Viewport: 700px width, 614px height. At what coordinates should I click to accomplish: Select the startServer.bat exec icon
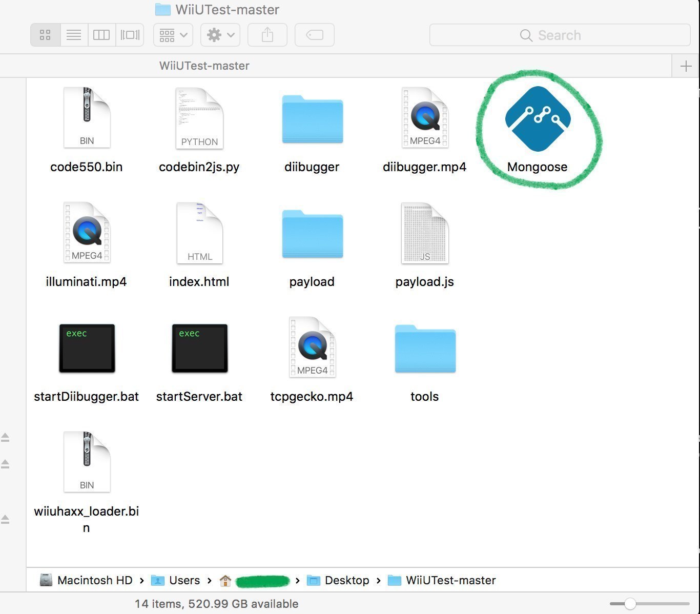tap(199, 348)
